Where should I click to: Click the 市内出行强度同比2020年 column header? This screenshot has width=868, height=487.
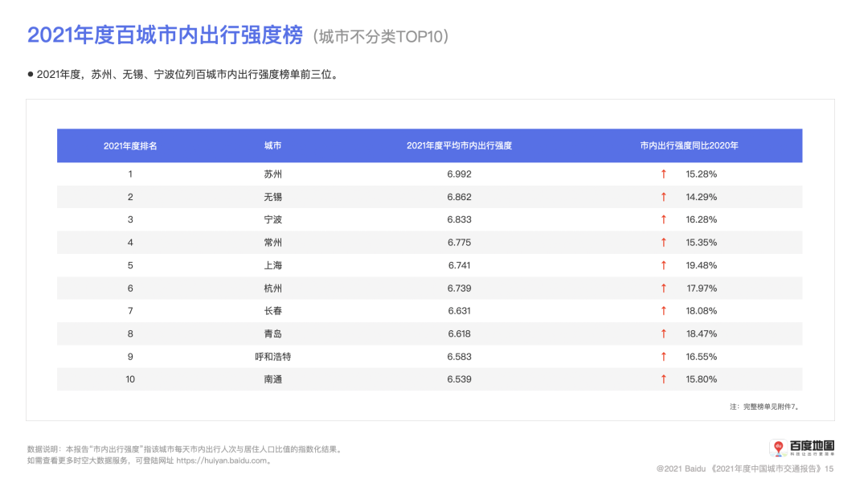point(689,146)
